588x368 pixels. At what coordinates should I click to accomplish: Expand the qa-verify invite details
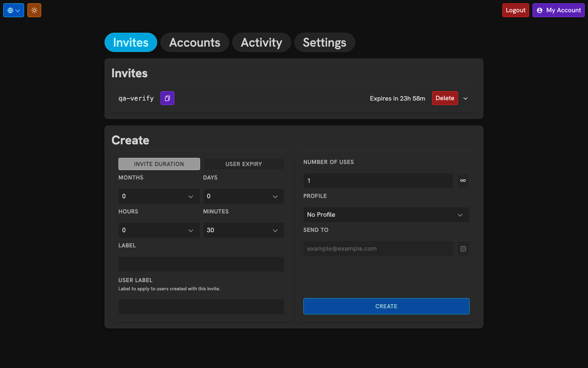[465, 99]
